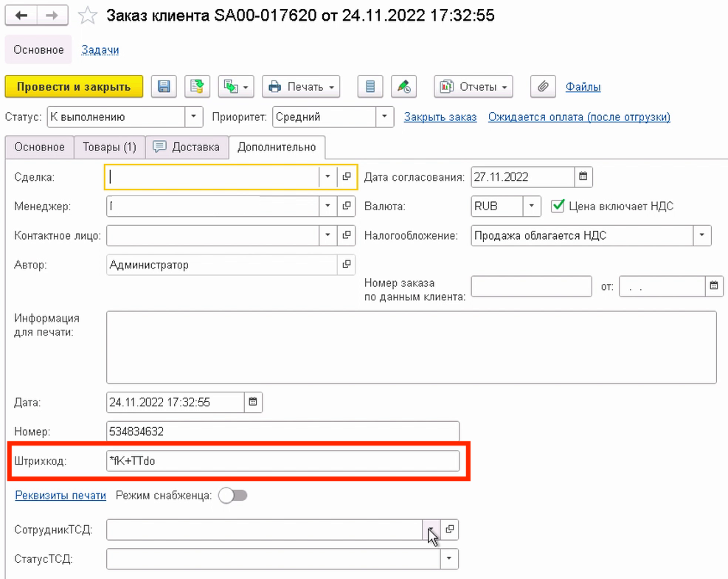The image size is (728, 579).
Task: Open the Менеджер dropdown arrow
Action: tap(327, 206)
